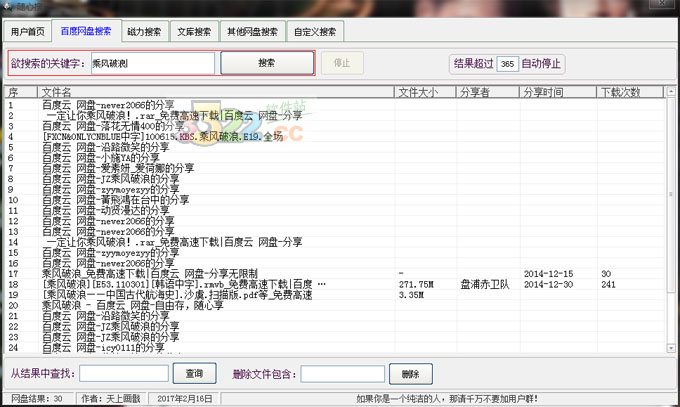Screen dimensions: 680x407
Task: Sort by 文件名 column header
Action: click(x=216, y=92)
